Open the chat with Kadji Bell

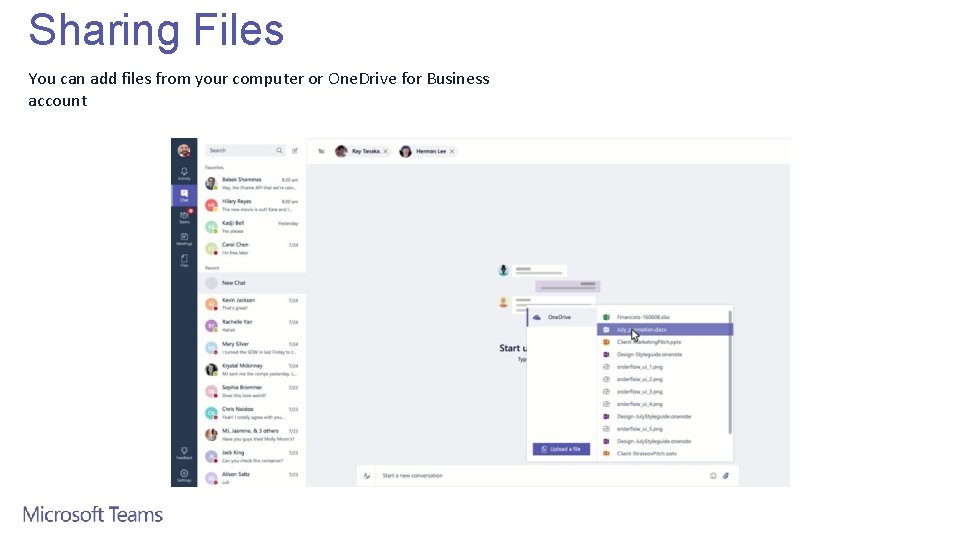[252, 227]
